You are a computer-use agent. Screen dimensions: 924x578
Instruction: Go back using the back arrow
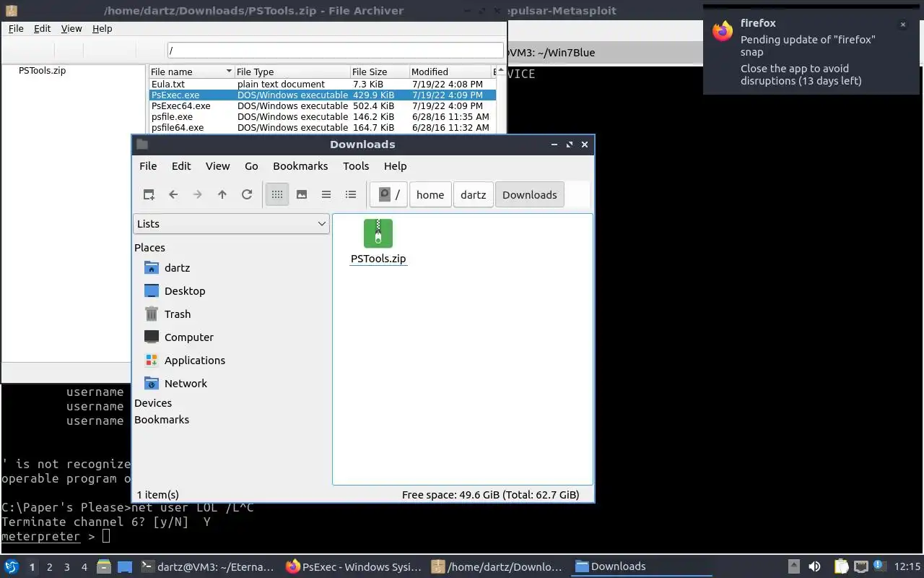173,194
